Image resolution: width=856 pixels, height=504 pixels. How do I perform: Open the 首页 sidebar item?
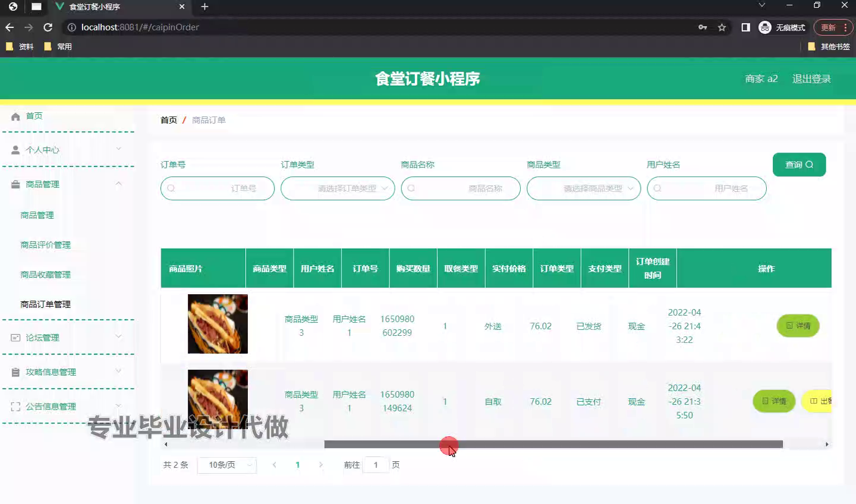(34, 116)
